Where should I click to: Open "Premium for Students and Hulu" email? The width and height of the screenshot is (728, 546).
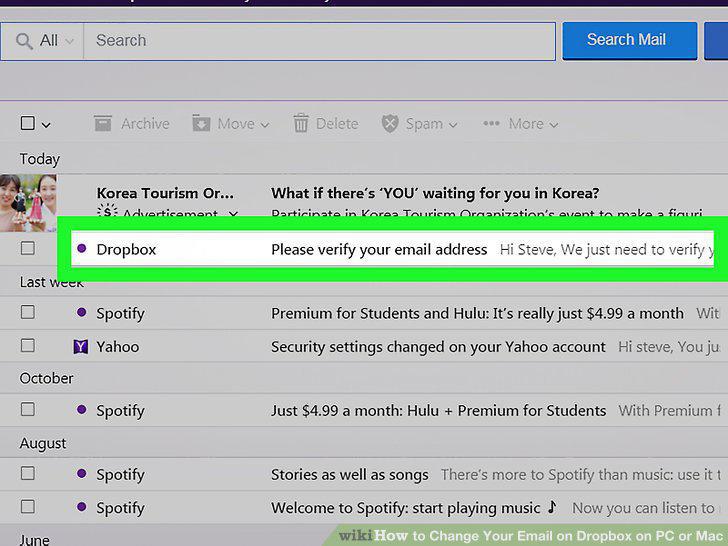(477, 313)
